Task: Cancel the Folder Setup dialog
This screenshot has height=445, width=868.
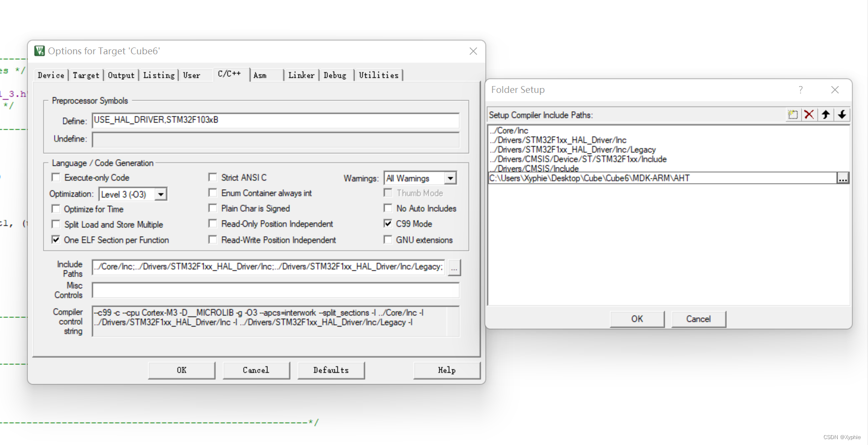Action: pos(698,319)
